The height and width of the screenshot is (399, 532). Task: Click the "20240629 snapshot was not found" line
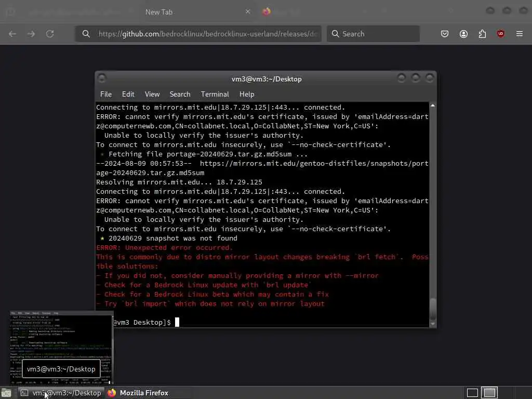pyautogui.click(x=172, y=238)
